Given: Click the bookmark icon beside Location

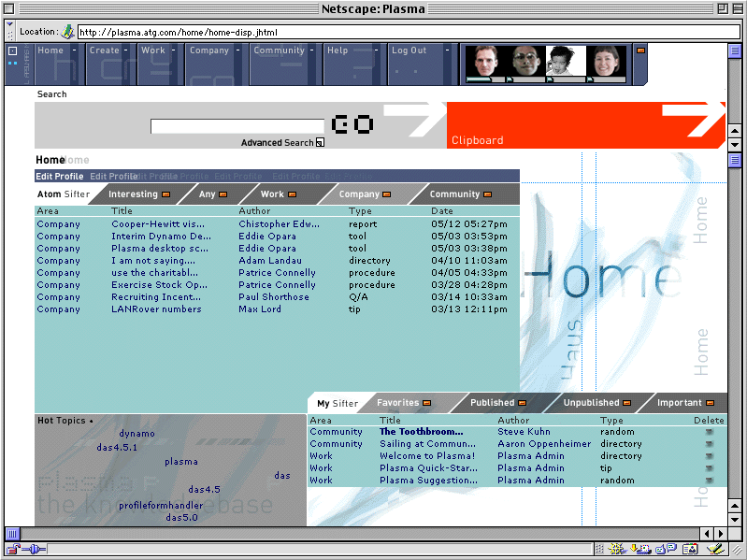Looking at the screenshot, I should click(x=67, y=32).
